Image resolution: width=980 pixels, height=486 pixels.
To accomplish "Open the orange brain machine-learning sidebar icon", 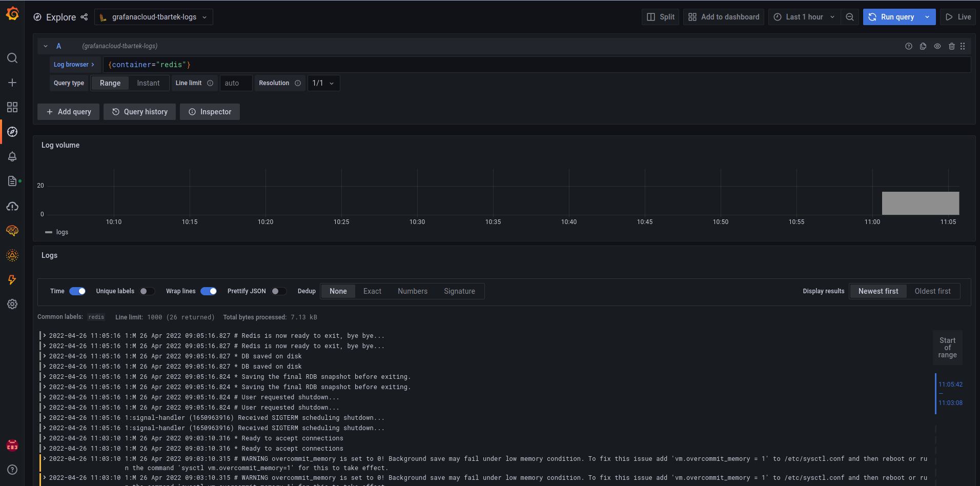I will [12, 231].
